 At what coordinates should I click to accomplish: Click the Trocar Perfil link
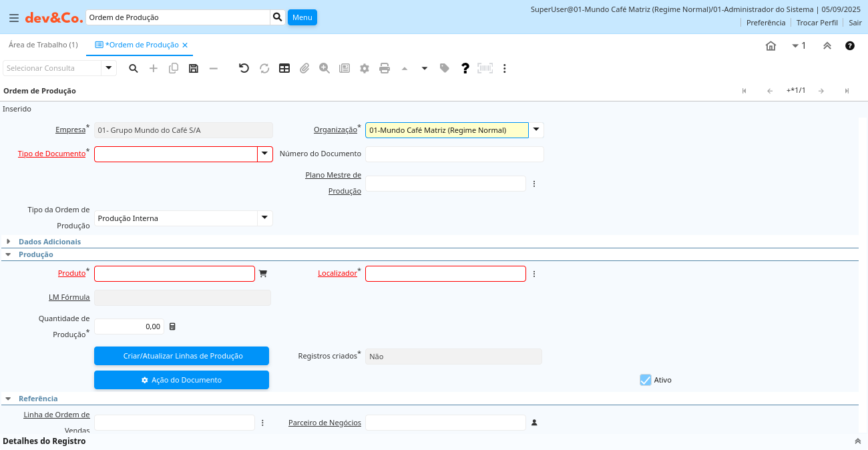coord(817,23)
